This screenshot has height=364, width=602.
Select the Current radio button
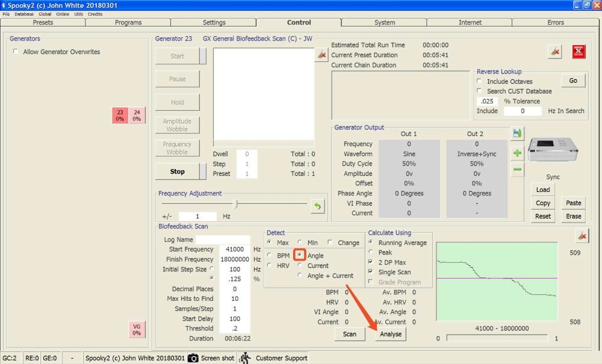299,265
